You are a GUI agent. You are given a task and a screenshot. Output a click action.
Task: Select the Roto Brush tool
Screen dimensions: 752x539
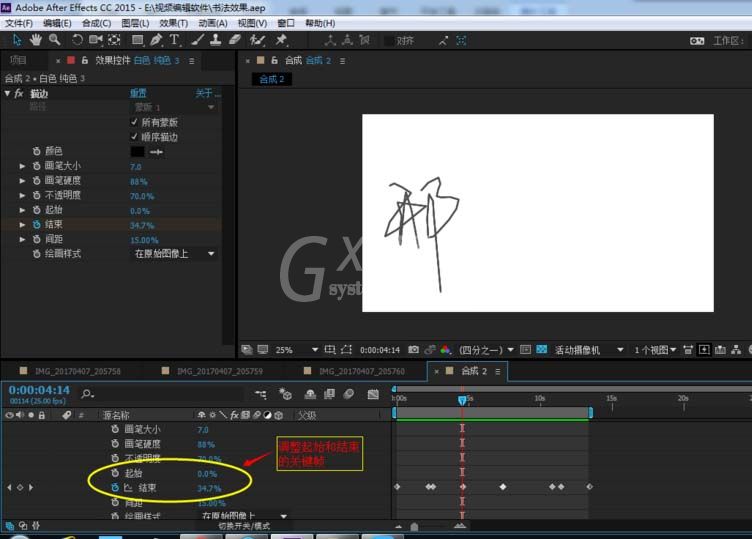pyautogui.click(x=258, y=40)
